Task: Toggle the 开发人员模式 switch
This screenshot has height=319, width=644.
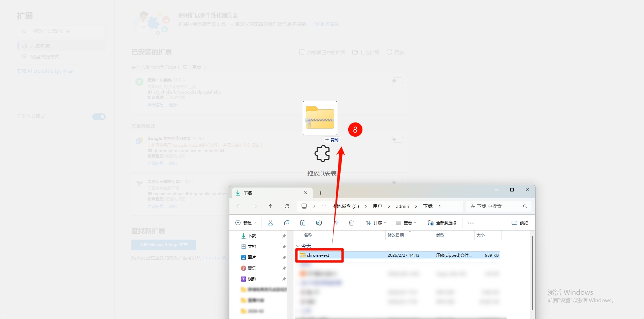Action: pos(99,117)
